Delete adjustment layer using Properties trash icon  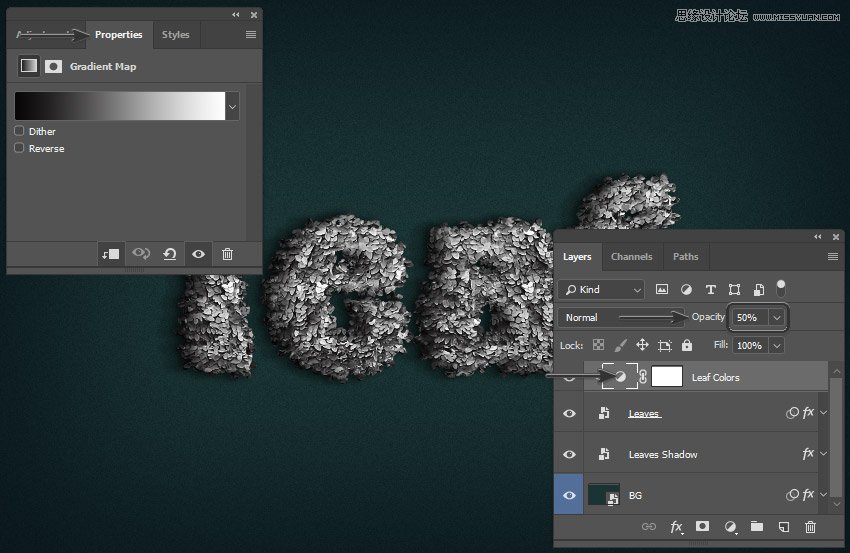(x=227, y=254)
